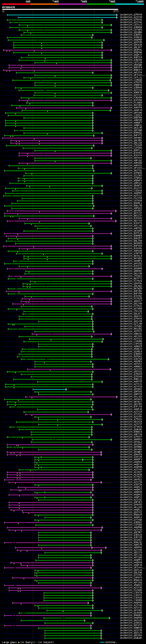
Task: Select hit UniRef100_Q9XF85
Action: 131,42
